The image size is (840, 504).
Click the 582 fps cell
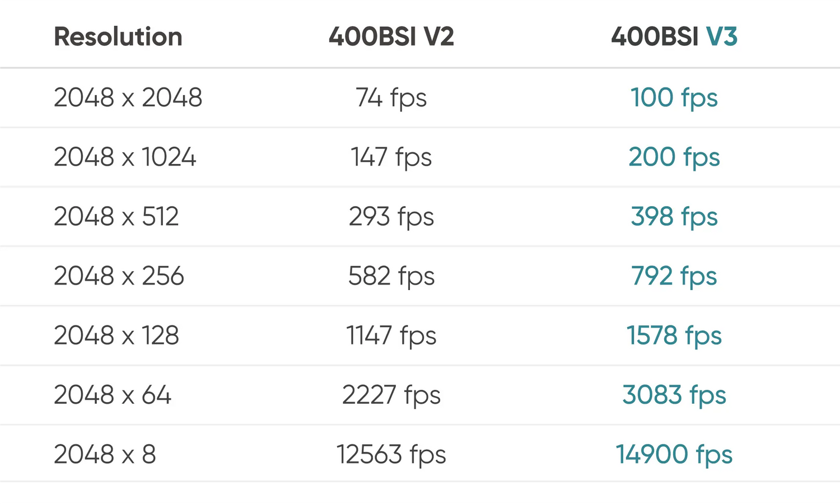(x=391, y=276)
